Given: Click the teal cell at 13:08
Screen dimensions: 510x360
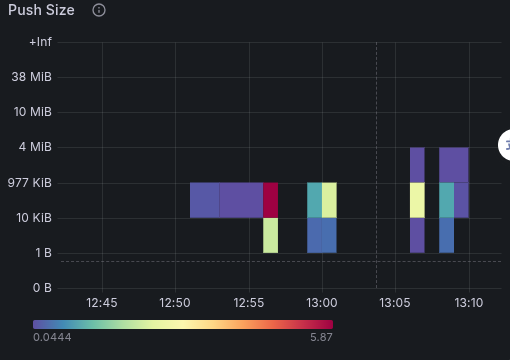Looking at the screenshot, I should click(x=447, y=200).
